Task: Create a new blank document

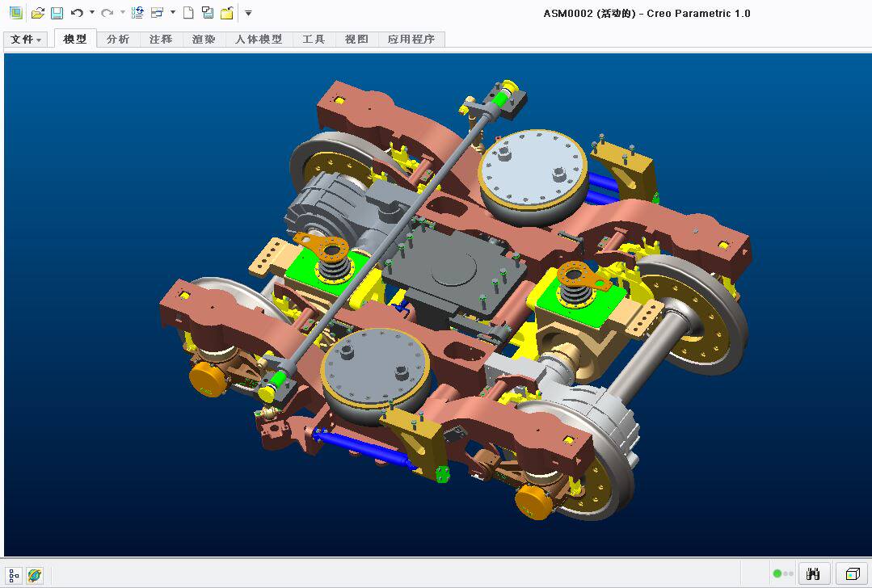Action: [x=188, y=13]
